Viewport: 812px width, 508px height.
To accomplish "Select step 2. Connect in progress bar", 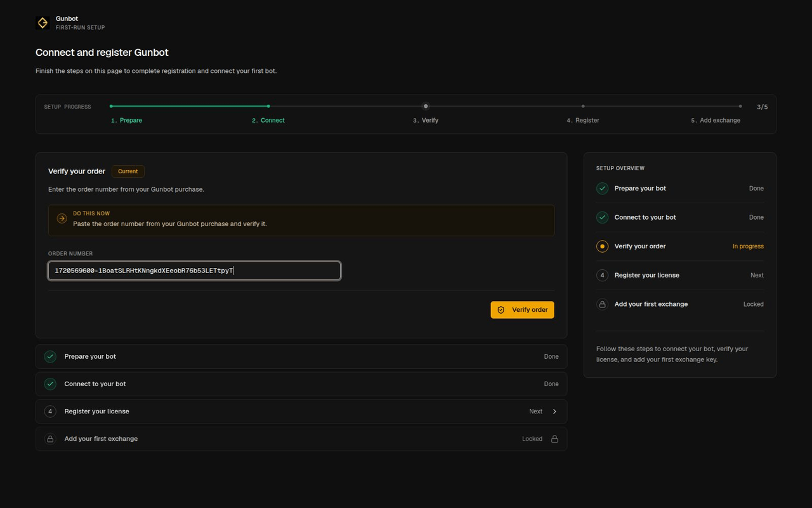I will [268, 120].
